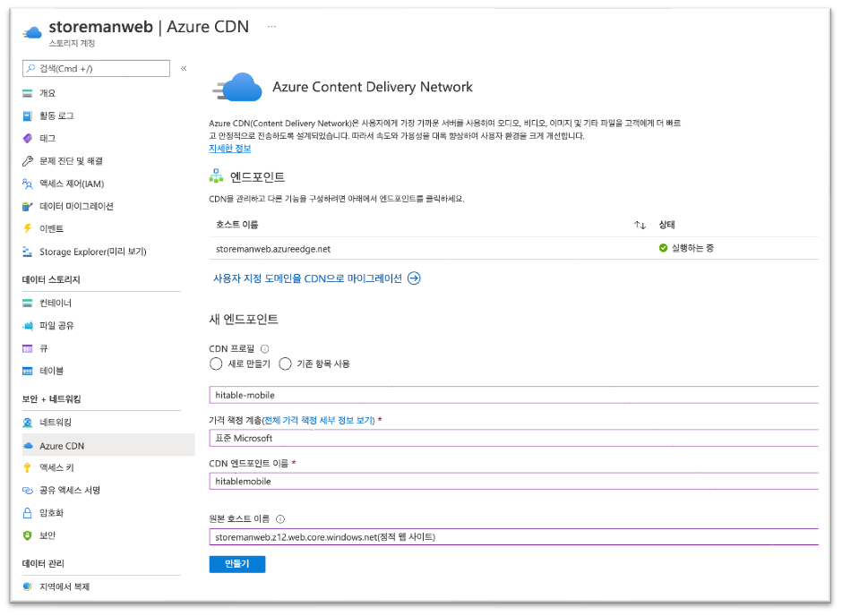Click the 공유 액세스 서명 link icon
The image size is (842, 616).
click(x=28, y=491)
